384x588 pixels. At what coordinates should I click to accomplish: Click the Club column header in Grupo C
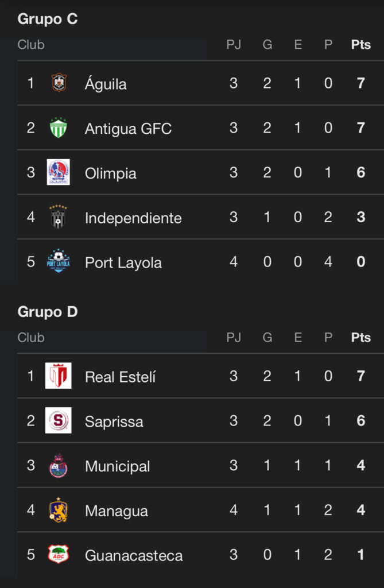31,45
